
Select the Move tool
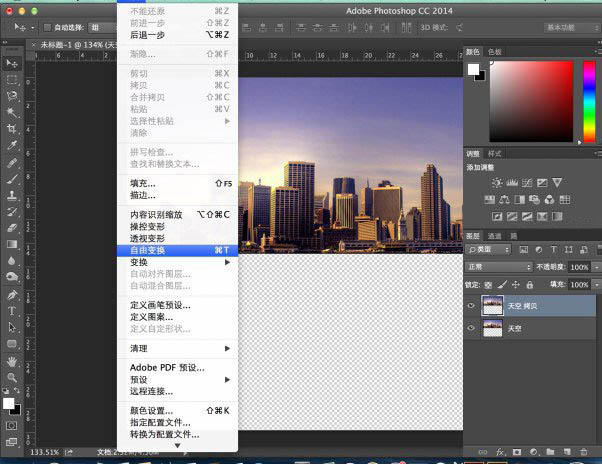point(12,63)
